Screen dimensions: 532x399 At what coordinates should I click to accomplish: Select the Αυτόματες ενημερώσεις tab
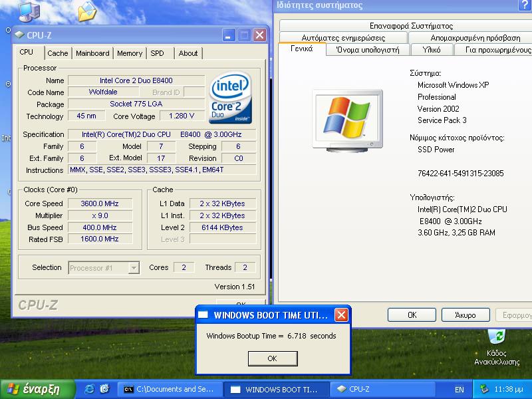pyautogui.click(x=343, y=38)
